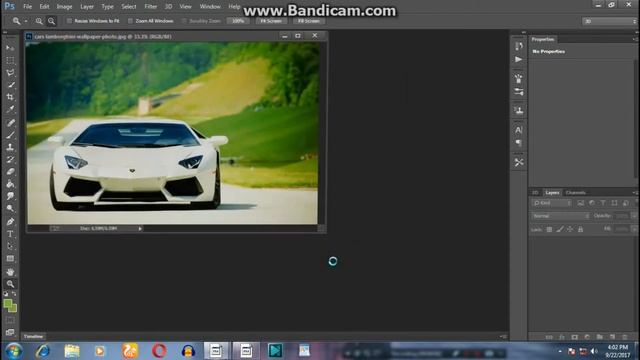Open the Properties panel options menu

[x=634, y=39]
